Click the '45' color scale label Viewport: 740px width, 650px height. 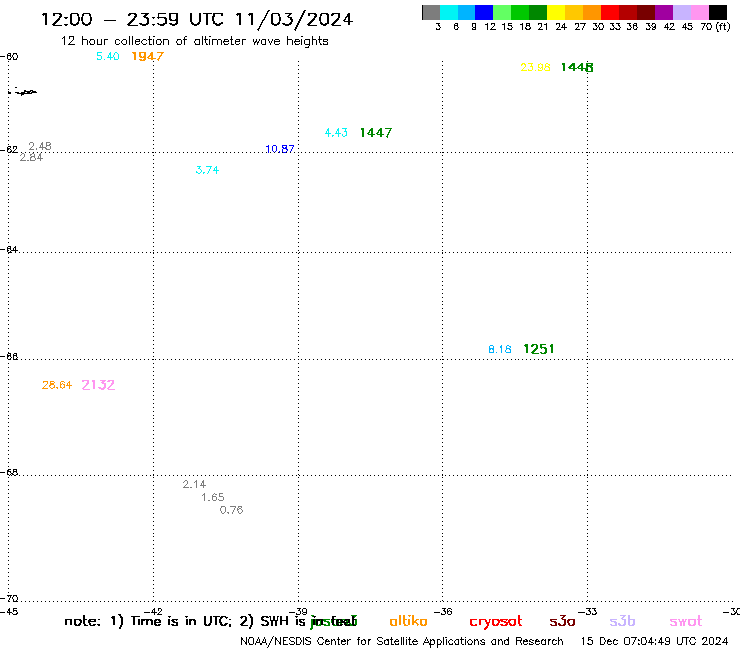click(x=687, y=27)
